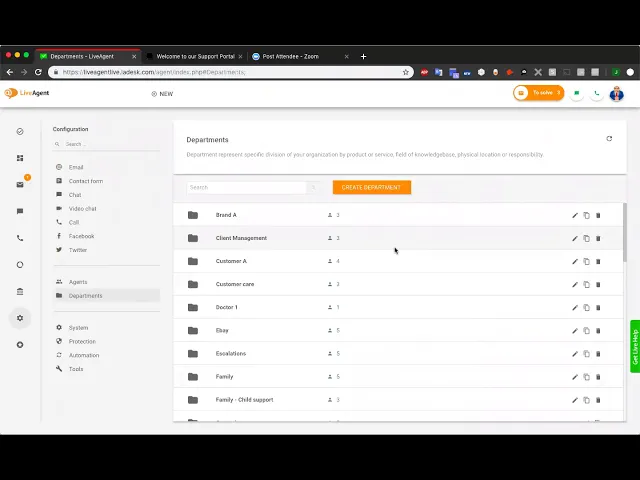Expand the Automation settings section

point(84,355)
